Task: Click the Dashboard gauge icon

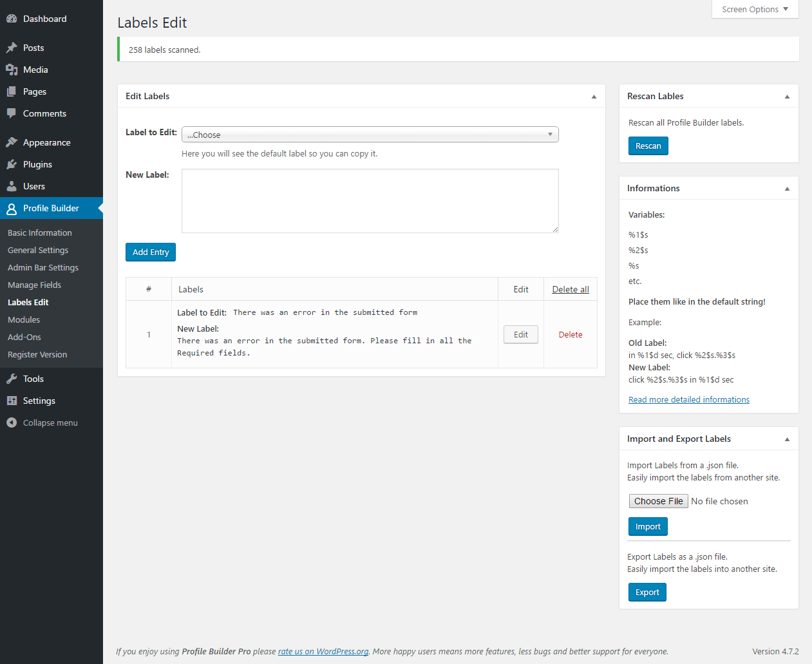Action: pos(12,19)
